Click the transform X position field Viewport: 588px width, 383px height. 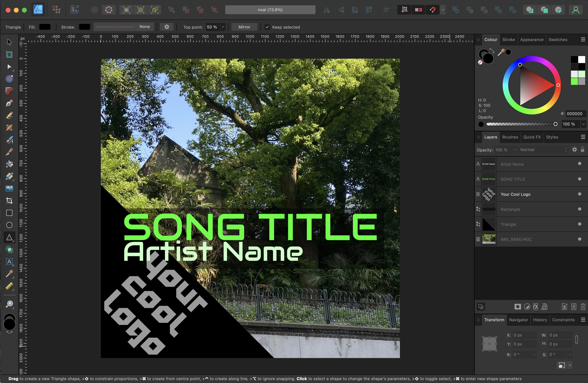[524, 335]
